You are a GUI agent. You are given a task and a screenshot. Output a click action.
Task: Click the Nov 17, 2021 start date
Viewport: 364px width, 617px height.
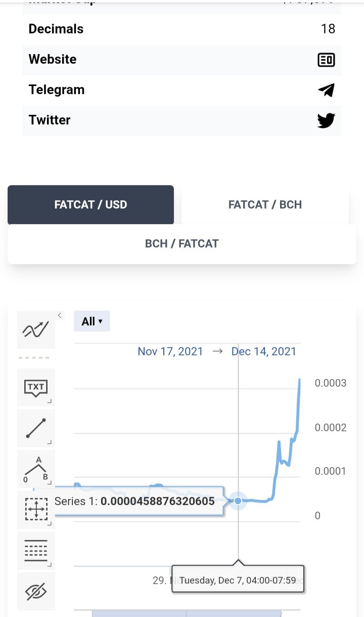170,351
